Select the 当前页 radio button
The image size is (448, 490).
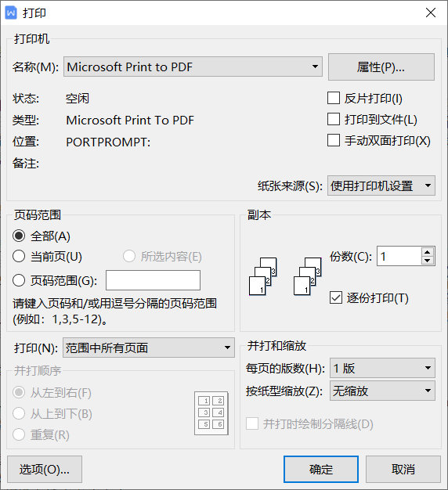click(x=19, y=256)
